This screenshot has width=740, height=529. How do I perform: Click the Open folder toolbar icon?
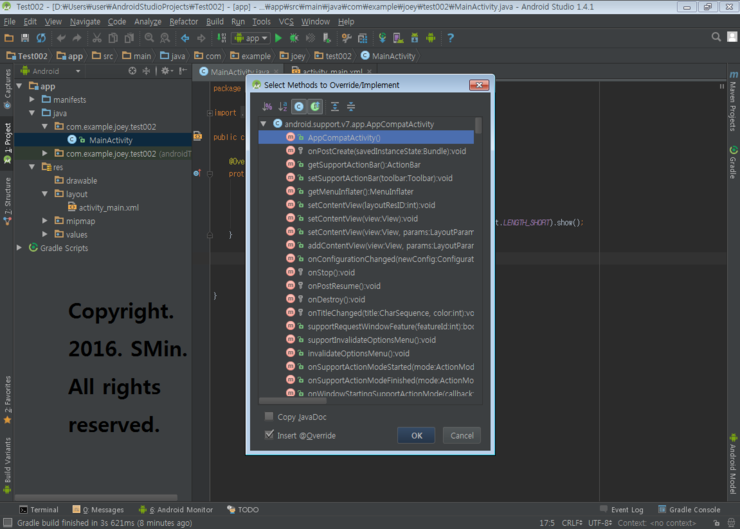(x=9, y=38)
